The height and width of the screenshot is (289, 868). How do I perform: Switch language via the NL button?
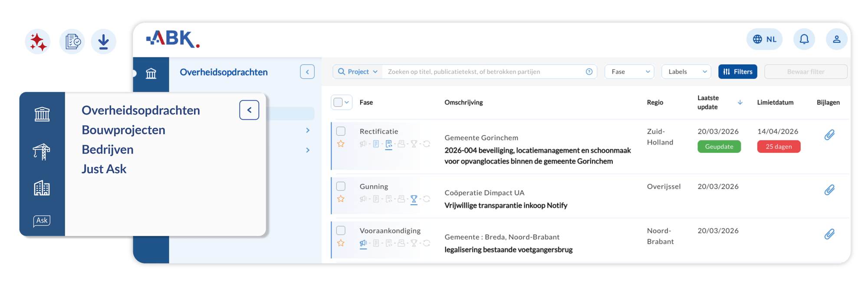point(764,39)
